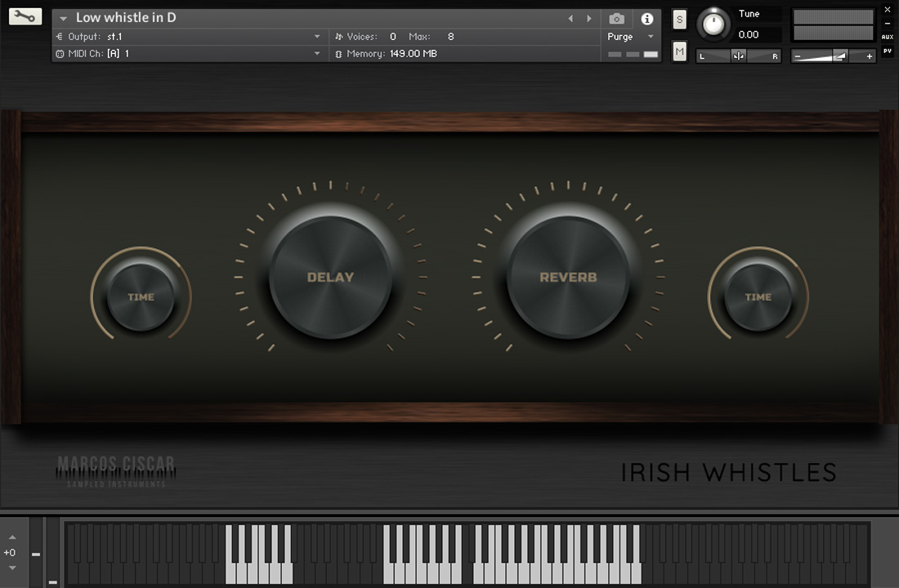Minimize instrument header with minus icon
The image size is (899, 588).
(887, 24)
